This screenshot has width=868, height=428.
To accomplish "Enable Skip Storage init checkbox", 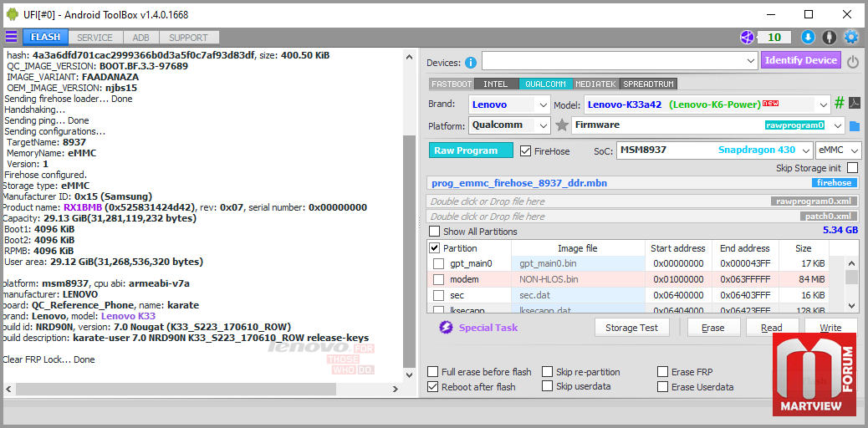I will (x=851, y=168).
